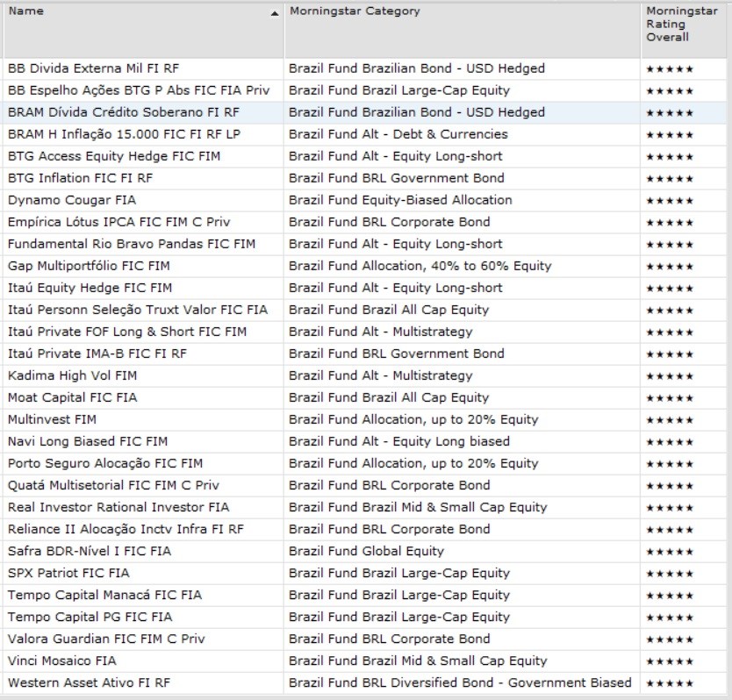This screenshot has height=700, width=732.
Task: Click the stars next to Multinvest FIM
Action: point(669,419)
